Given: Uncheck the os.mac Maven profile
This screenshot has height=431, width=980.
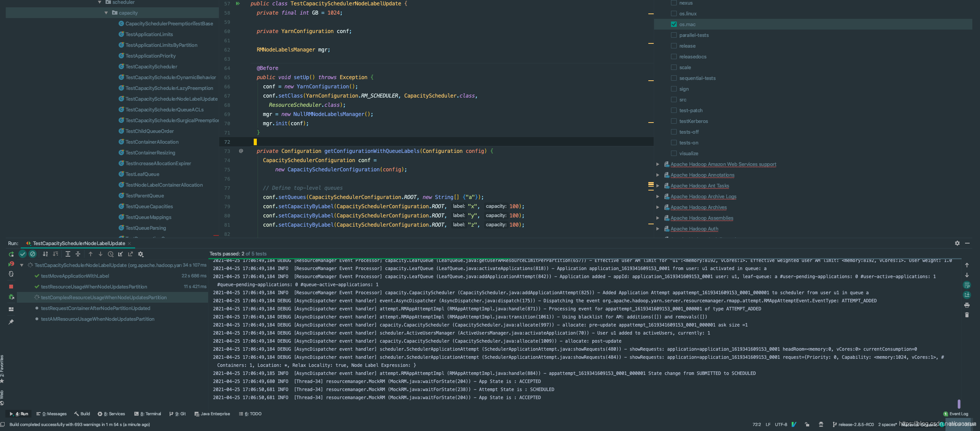Looking at the screenshot, I should point(674,24).
